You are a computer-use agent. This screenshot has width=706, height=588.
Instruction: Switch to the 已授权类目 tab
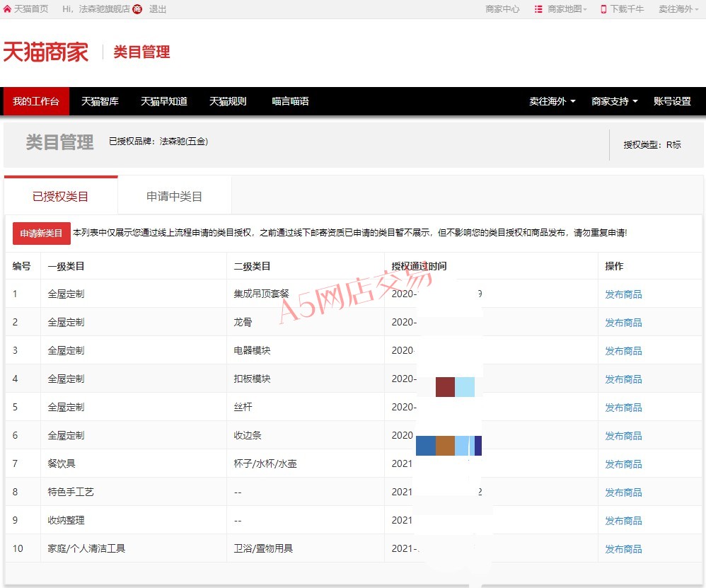tap(61, 196)
